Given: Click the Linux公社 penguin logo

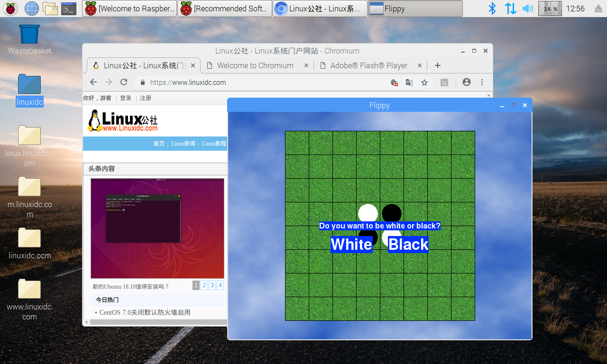Looking at the screenshot, I should 122,121.
